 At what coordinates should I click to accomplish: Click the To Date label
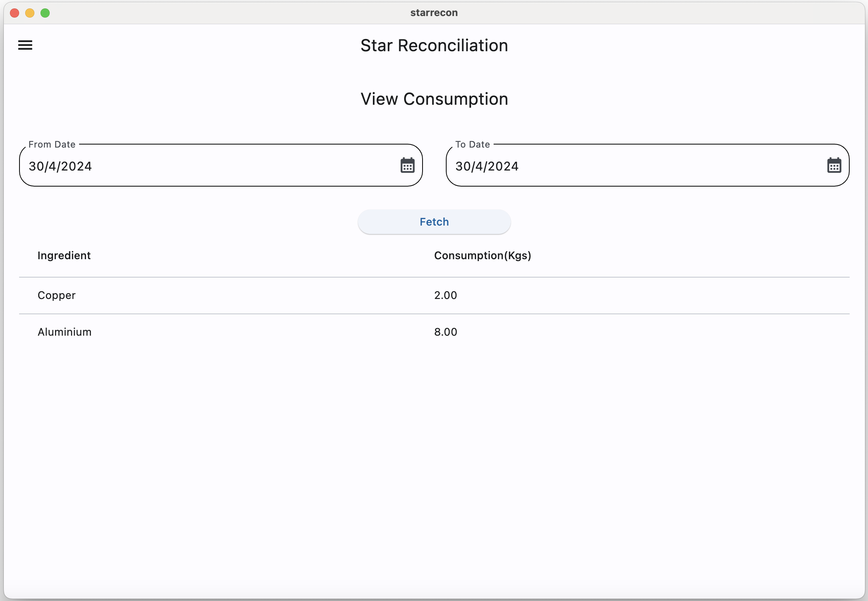[x=472, y=145]
